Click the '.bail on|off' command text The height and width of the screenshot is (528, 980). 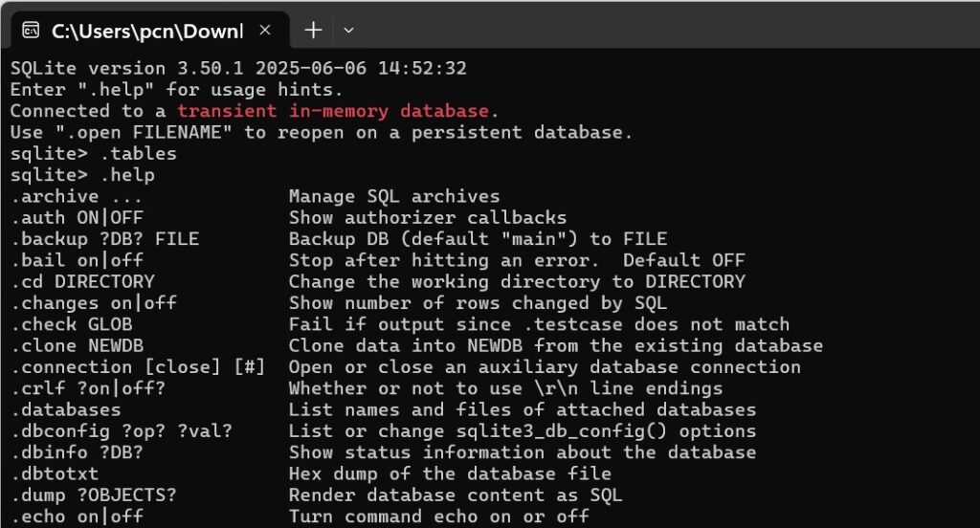tap(77, 260)
